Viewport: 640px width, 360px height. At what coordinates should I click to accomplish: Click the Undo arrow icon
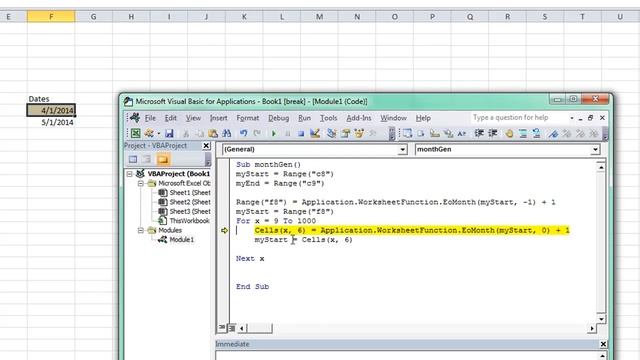[x=243, y=133]
